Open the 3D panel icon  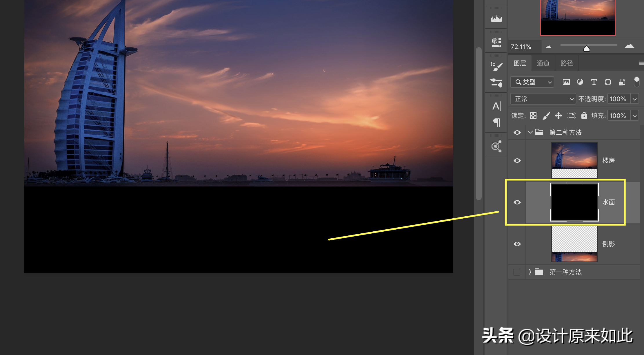click(x=496, y=43)
